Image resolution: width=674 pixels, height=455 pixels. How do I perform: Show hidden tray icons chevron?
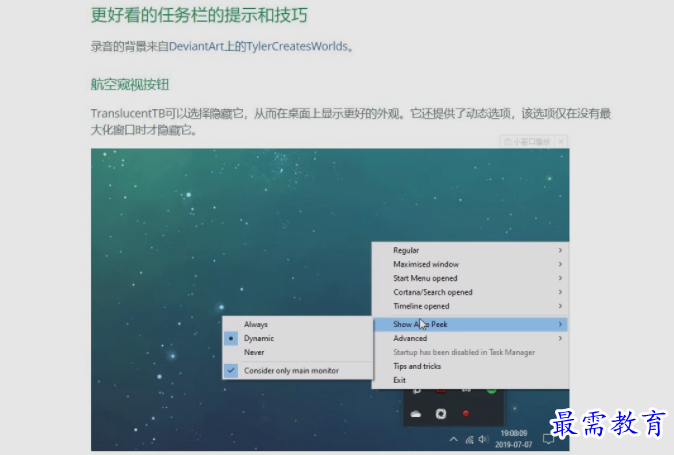click(453, 439)
